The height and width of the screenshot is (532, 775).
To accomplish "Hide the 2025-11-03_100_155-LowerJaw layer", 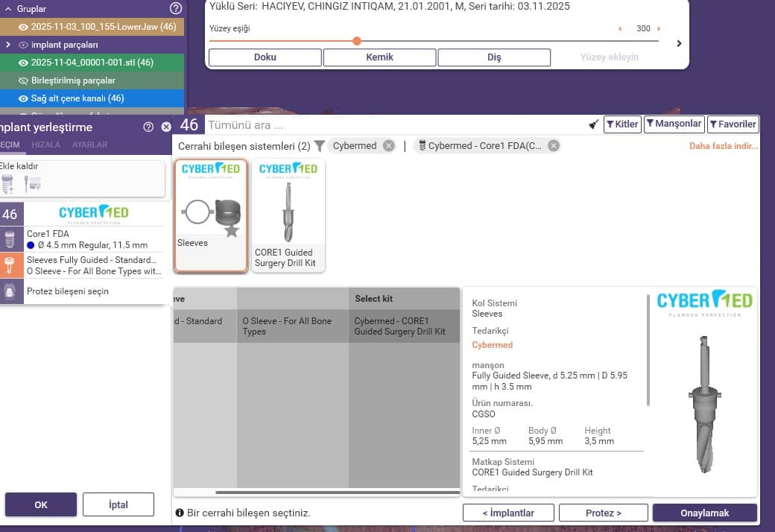I will tap(23, 27).
